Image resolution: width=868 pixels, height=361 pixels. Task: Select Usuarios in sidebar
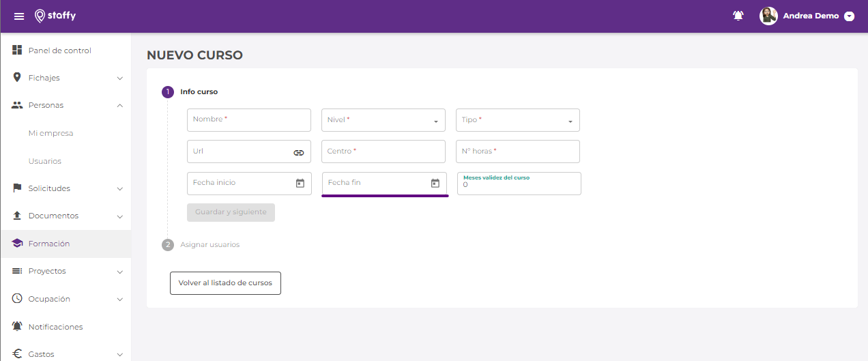[45, 161]
